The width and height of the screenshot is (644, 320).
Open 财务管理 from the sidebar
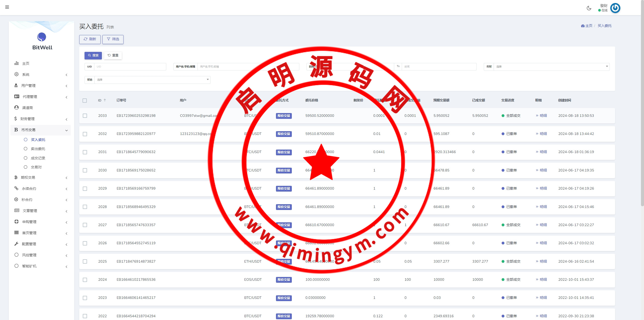[27, 119]
